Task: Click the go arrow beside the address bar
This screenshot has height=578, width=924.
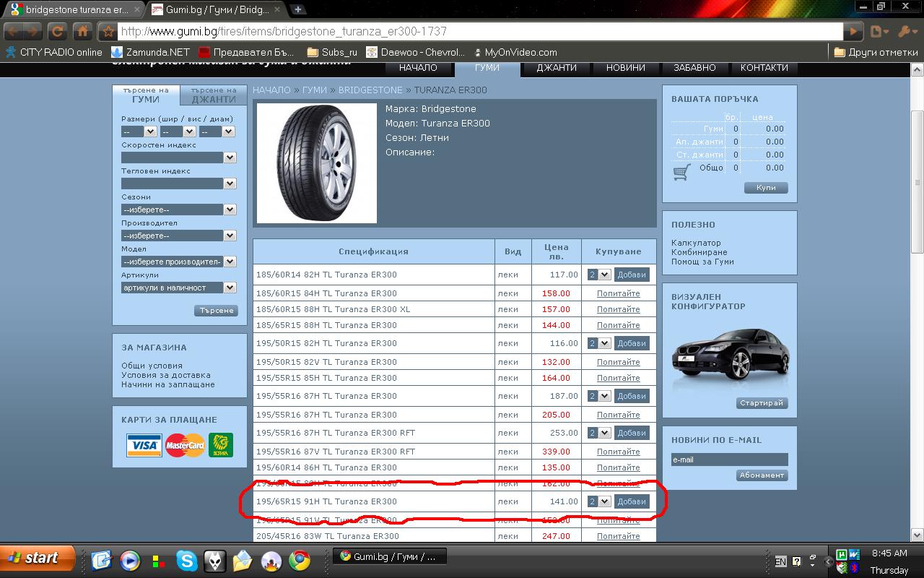Action: tap(854, 32)
